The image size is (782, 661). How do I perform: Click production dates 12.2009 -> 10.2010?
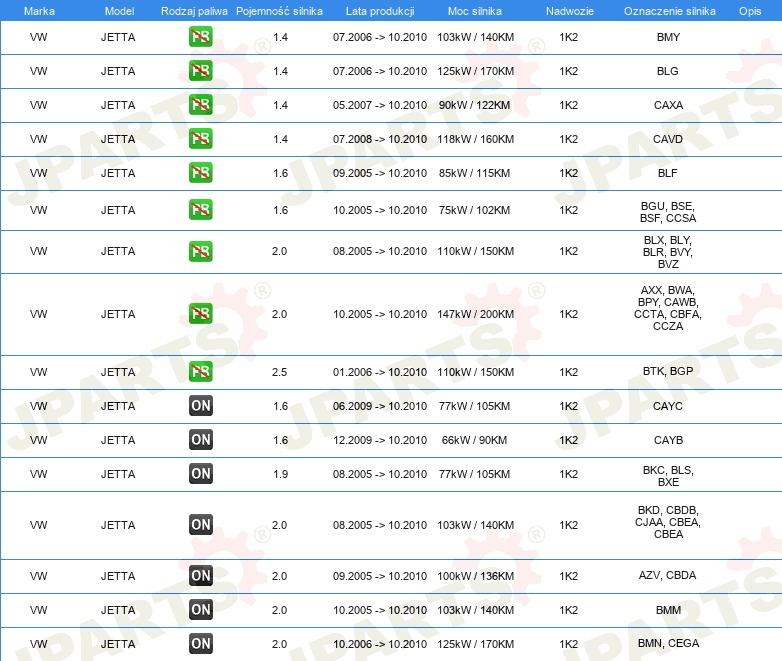pyautogui.click(x=380, y=440)
